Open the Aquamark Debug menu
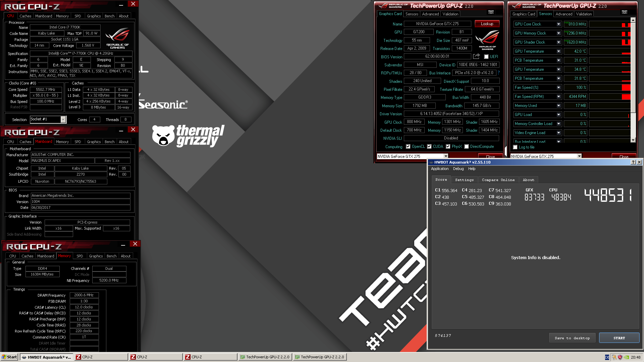This screenshot has height=362, width=644. [458, 169]
